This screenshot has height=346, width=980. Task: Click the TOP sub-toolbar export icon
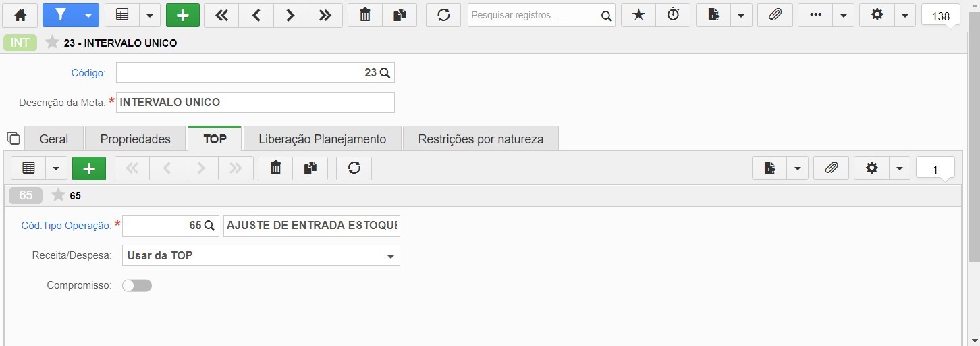770,168
